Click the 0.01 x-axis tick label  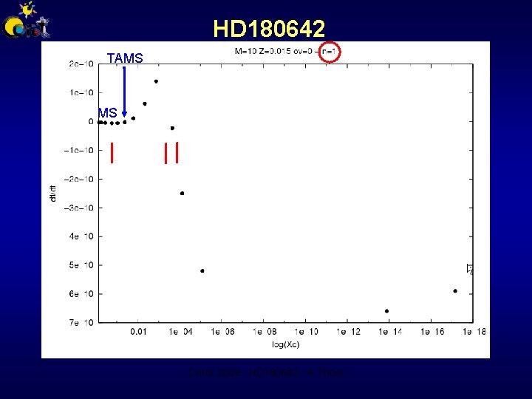click(138, 332)
